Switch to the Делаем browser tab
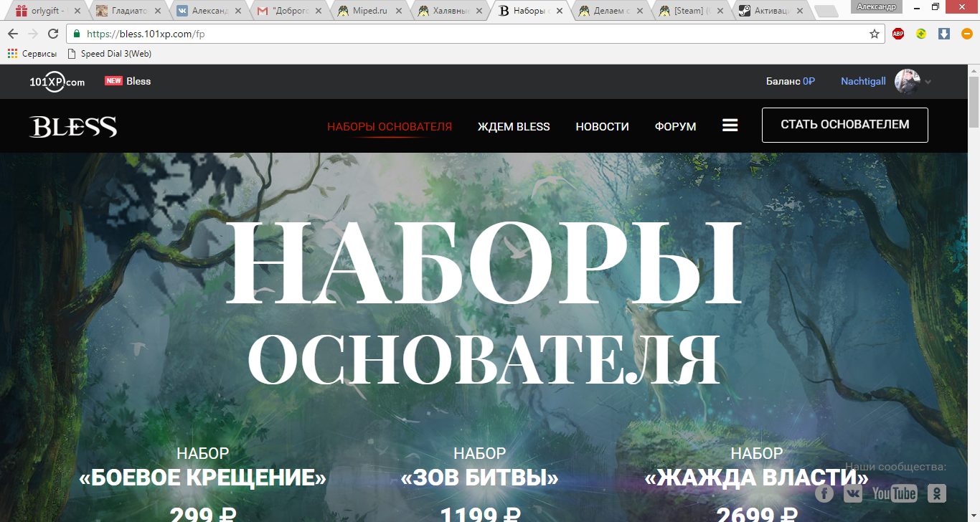The width and height of the screenshot is (980, 522). coord(610,11)
